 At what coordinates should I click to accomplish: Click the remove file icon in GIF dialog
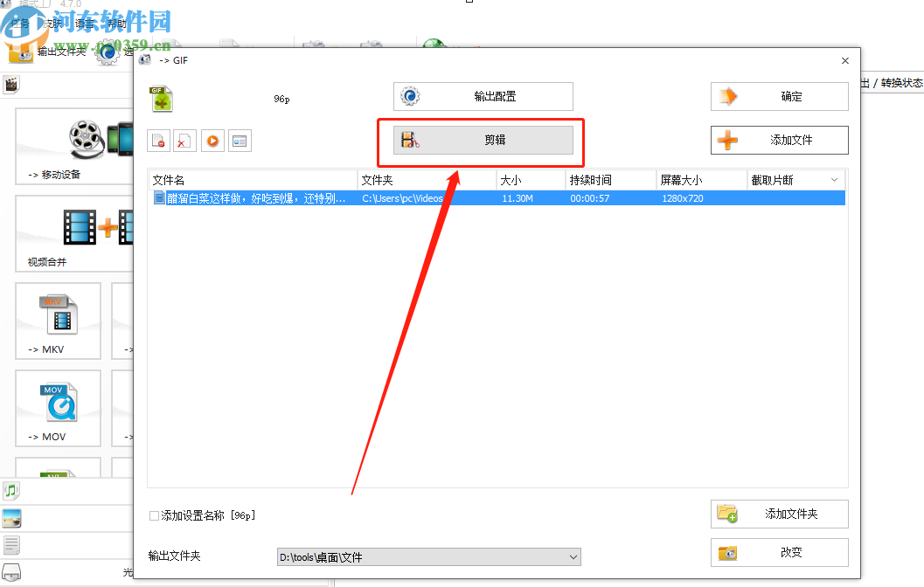158,141
